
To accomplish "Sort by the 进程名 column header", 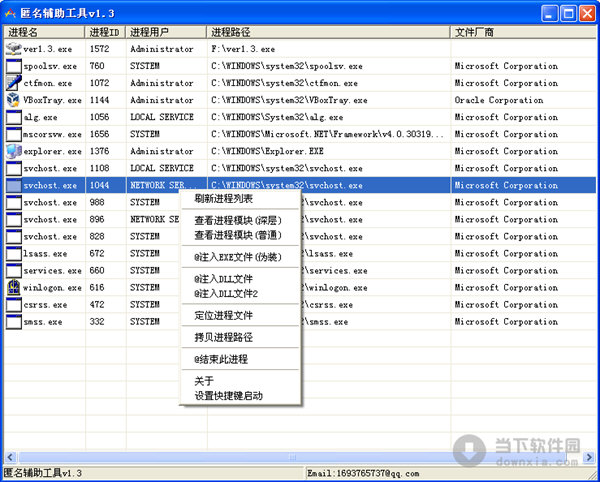I will tap(44, 32).
